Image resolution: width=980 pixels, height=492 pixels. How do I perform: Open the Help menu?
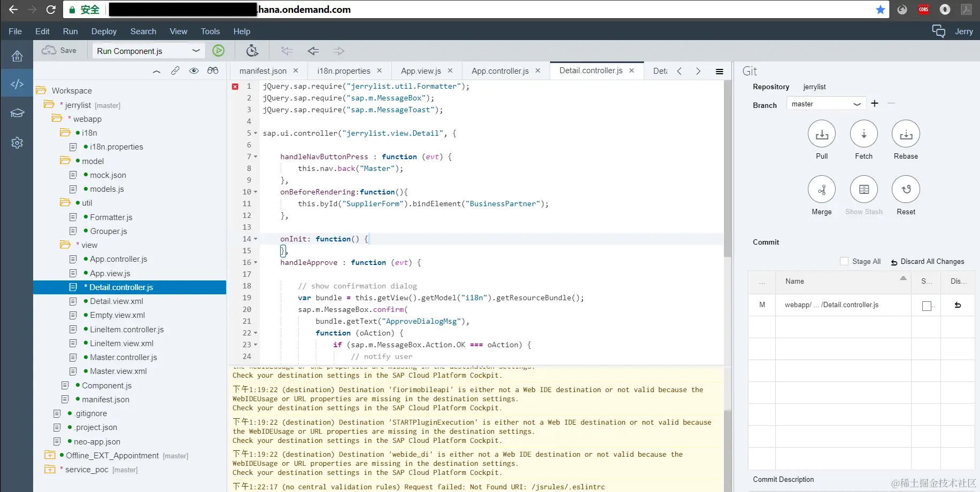(x=242, y=32)
